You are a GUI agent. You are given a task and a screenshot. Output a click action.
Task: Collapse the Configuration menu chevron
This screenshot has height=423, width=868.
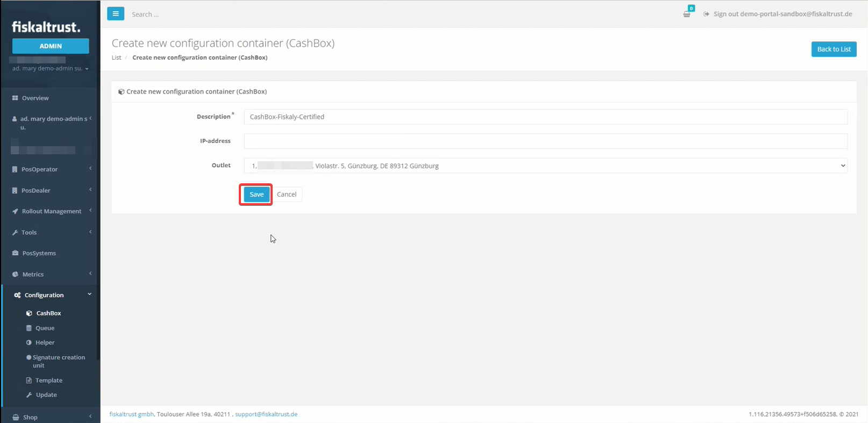pos(90,294)
